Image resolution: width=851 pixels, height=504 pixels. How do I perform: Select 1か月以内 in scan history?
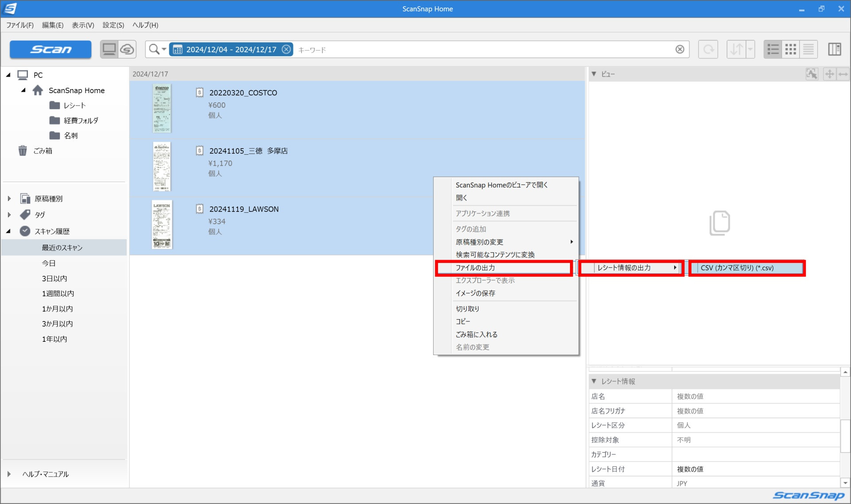click(x=57, y=309)
